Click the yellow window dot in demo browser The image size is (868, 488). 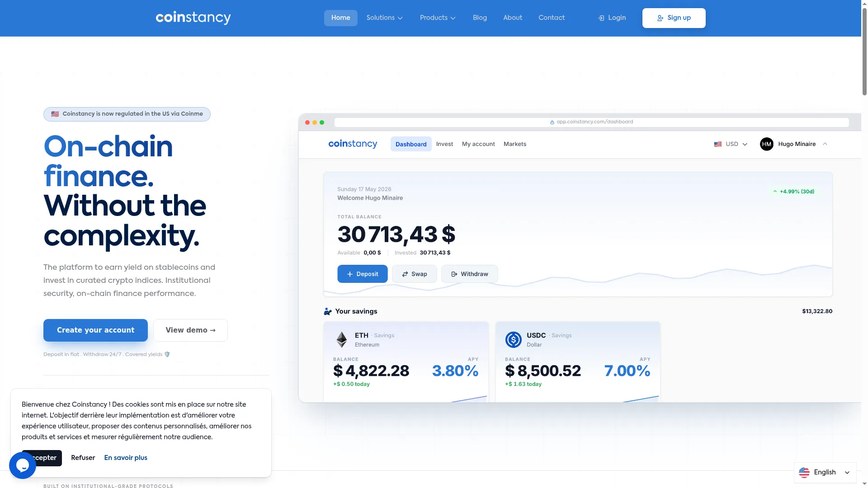(x=315, y=122)
